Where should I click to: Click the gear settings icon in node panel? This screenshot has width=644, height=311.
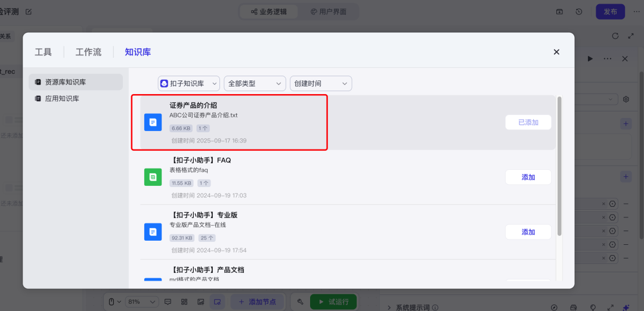[x=626, y=99]
